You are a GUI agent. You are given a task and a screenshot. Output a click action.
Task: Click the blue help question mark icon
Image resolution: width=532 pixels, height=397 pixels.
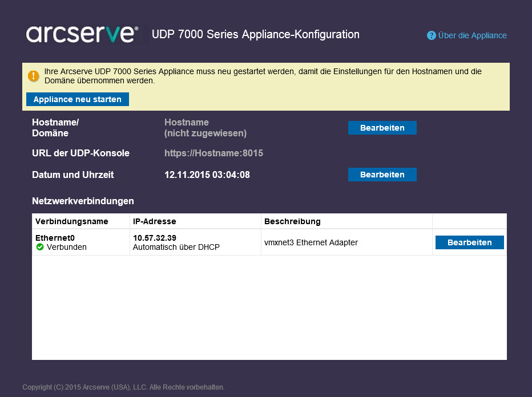coord(431,35)
